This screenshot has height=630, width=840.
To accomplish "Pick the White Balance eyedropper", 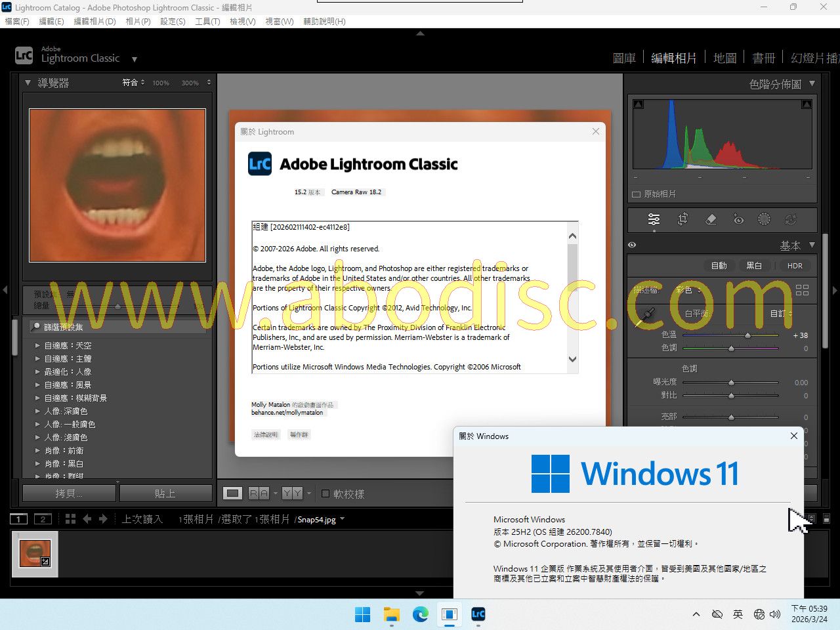I will 646,314.
